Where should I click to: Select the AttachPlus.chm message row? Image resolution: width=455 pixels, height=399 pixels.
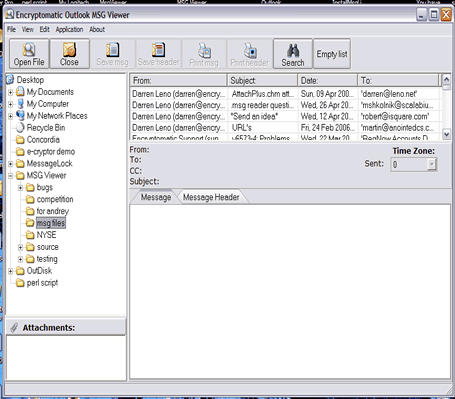pos(285,94)
